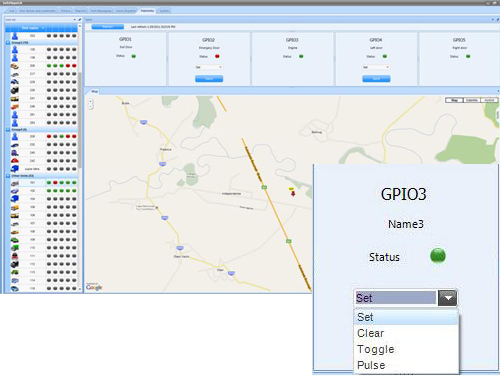Click the pin icon of the unit list panel

coord(80,20)
